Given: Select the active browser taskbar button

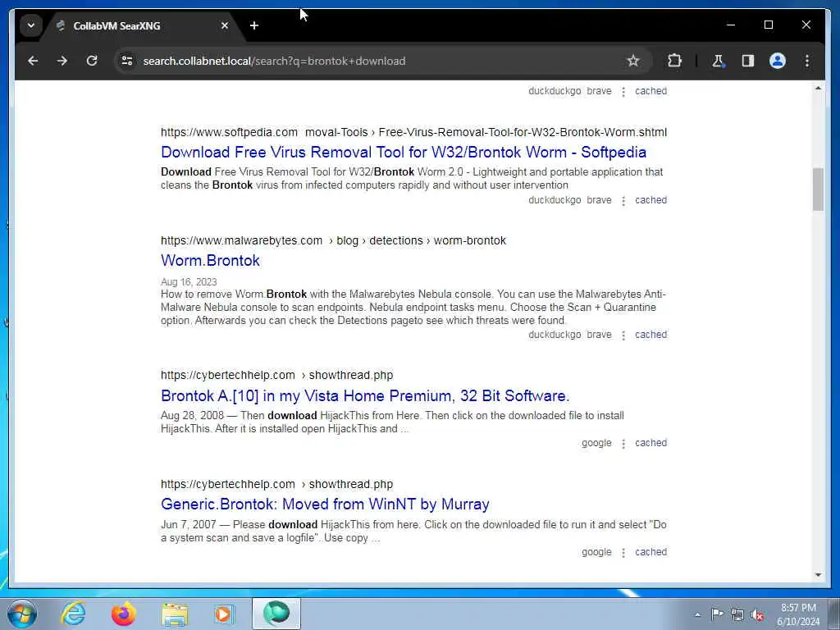Looking at the screenshot, I should tap(276, 614).
